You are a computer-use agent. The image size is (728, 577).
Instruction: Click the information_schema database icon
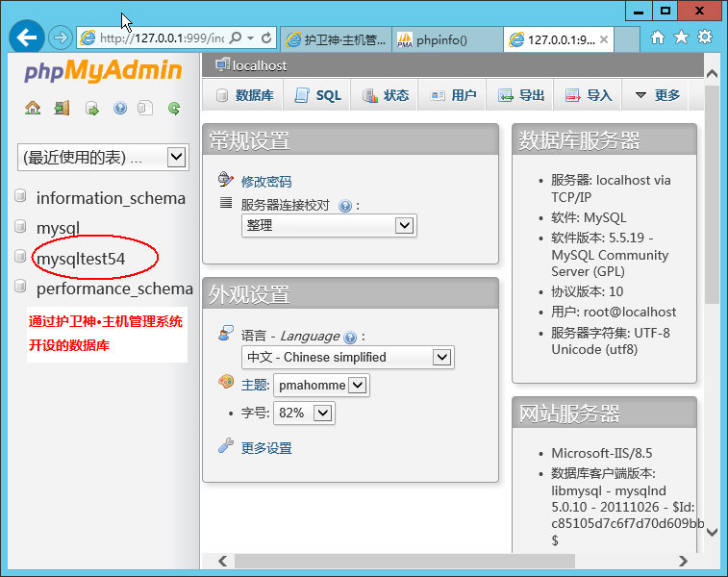20,196
